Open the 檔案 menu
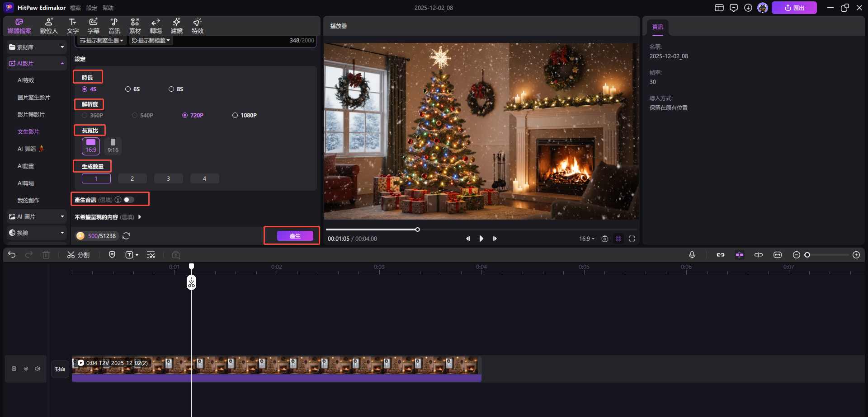 (x=75, y=8)
